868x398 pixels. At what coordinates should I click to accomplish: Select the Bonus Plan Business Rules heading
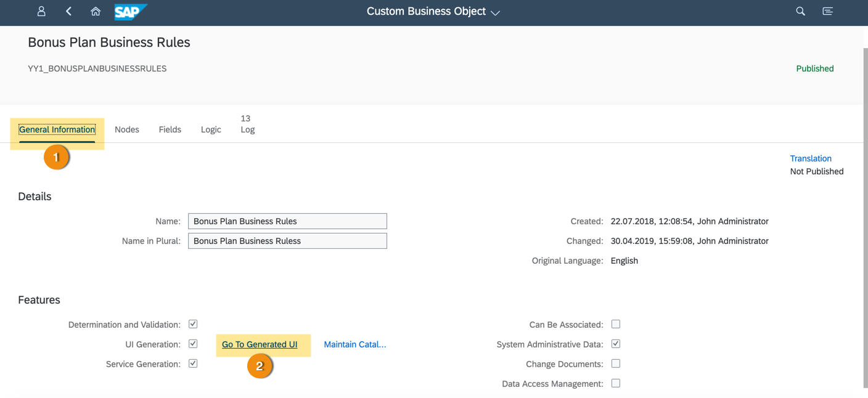tap(109, 43)
